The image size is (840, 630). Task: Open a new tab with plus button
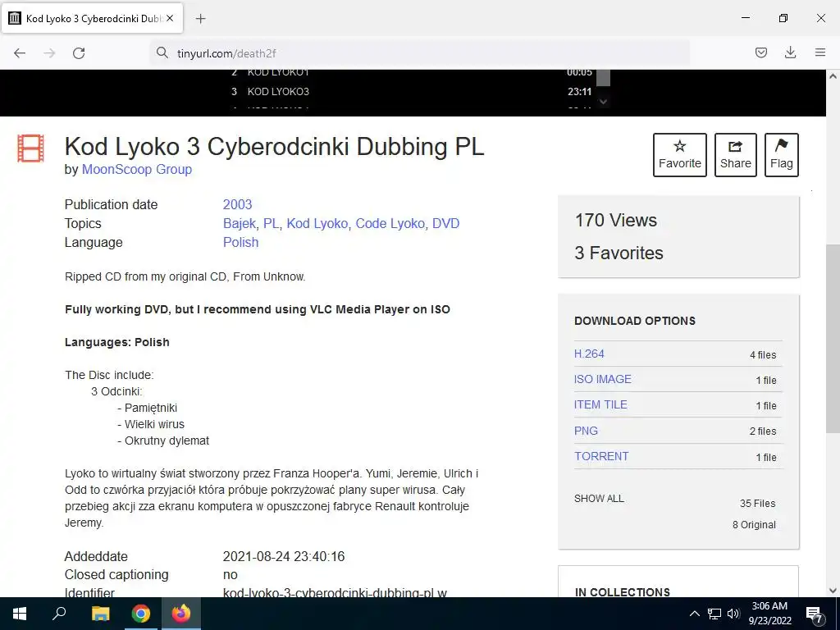[x=200, y=19]
